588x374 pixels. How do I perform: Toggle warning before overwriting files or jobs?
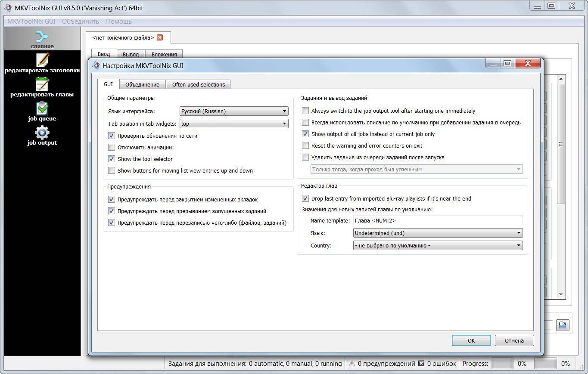tap(112, 223)
